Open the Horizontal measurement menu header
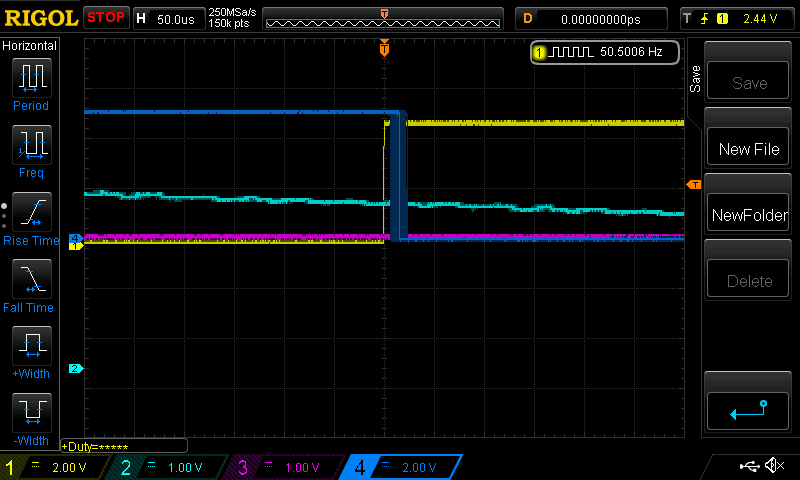This screenshot has height=480, width=800. click(30, 45)
